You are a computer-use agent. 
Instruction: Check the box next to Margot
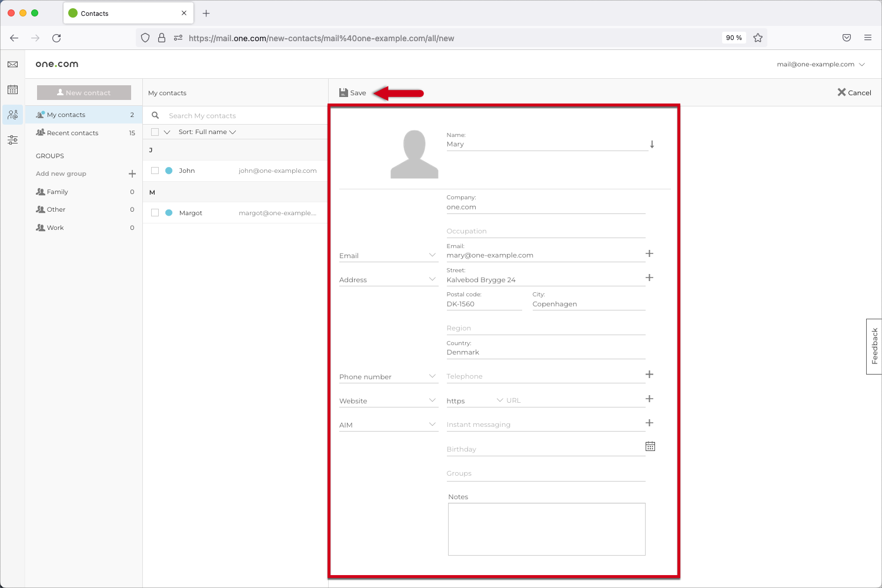coord(155,213)
